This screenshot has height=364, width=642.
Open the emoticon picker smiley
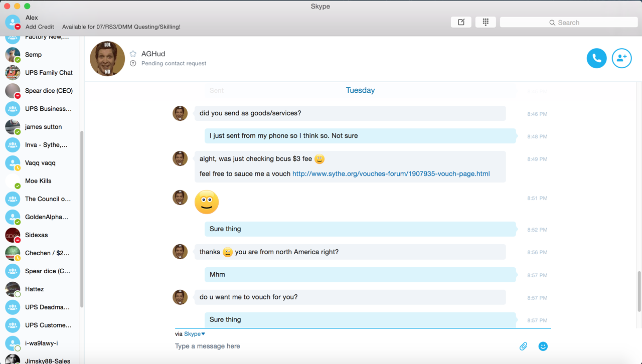(x=543, y=346)
